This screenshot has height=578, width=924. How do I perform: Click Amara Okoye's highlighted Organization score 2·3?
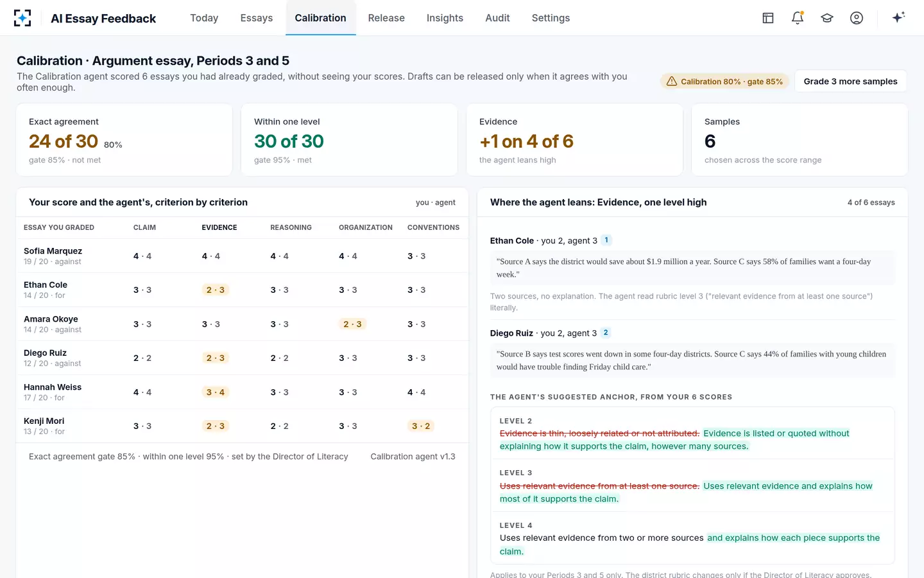coord(352,324)
